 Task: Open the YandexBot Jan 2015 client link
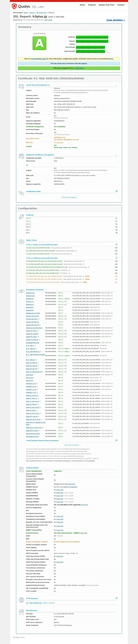tap(33, 437)
